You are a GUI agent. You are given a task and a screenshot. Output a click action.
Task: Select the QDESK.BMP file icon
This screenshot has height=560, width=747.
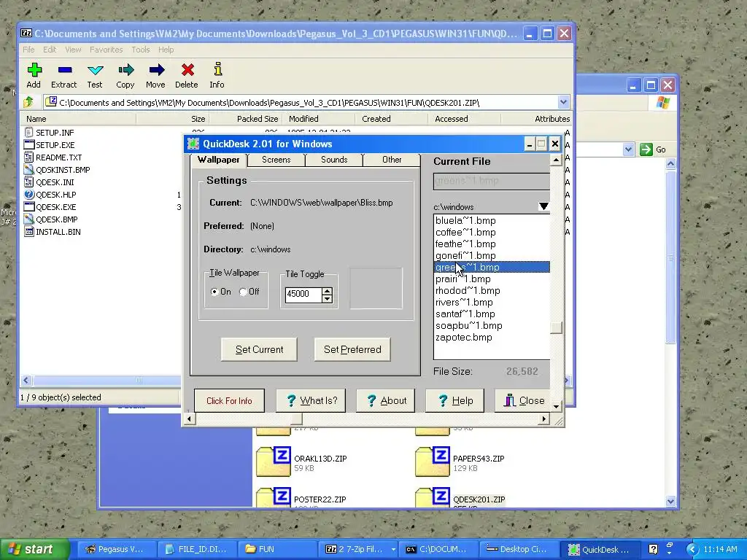point(29,219)
